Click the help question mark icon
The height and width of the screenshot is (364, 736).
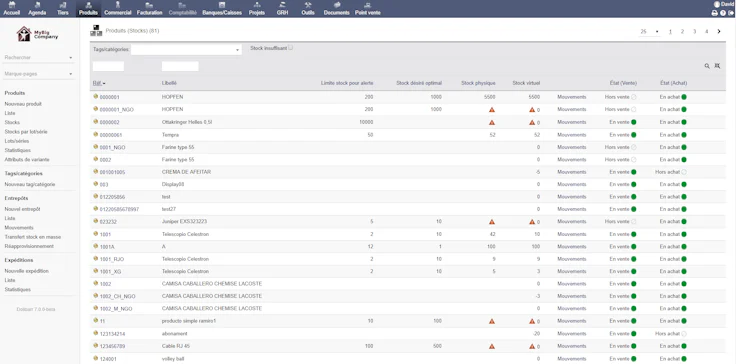pyautogui.click(x=723, y=13)
